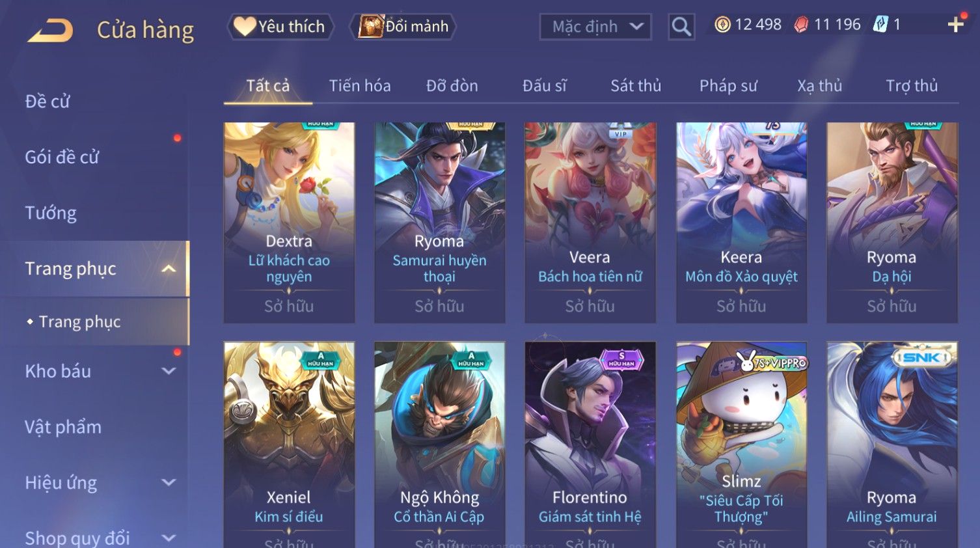Open Gói đề cử in sidebar
The image size is (980, 548).
[x=62, y=157]
